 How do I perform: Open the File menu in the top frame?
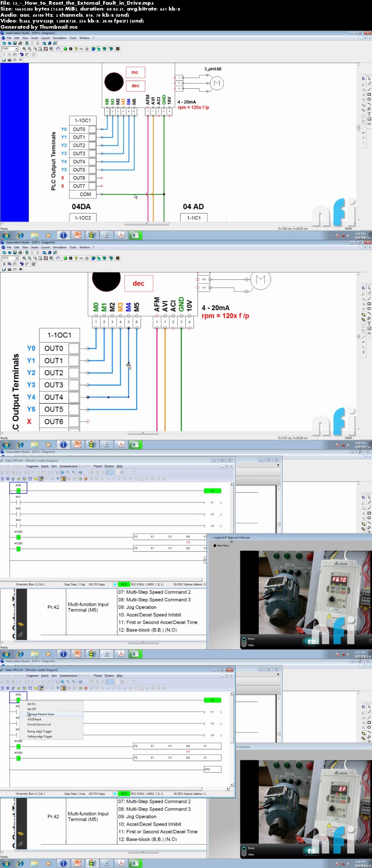(x=9, y=38)
